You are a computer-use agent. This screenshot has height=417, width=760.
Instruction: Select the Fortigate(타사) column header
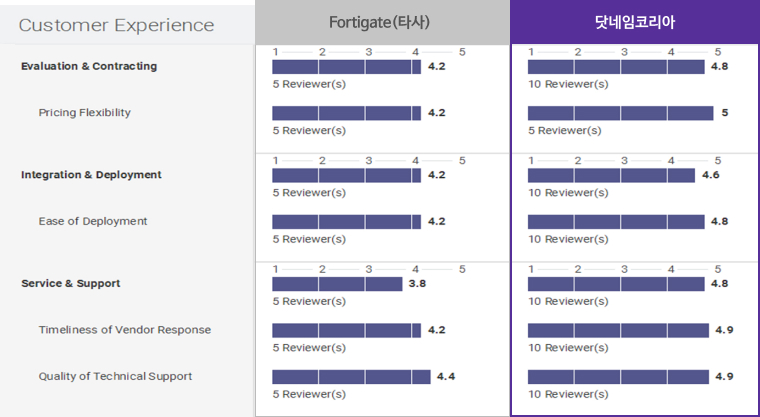tap(381, 22)
